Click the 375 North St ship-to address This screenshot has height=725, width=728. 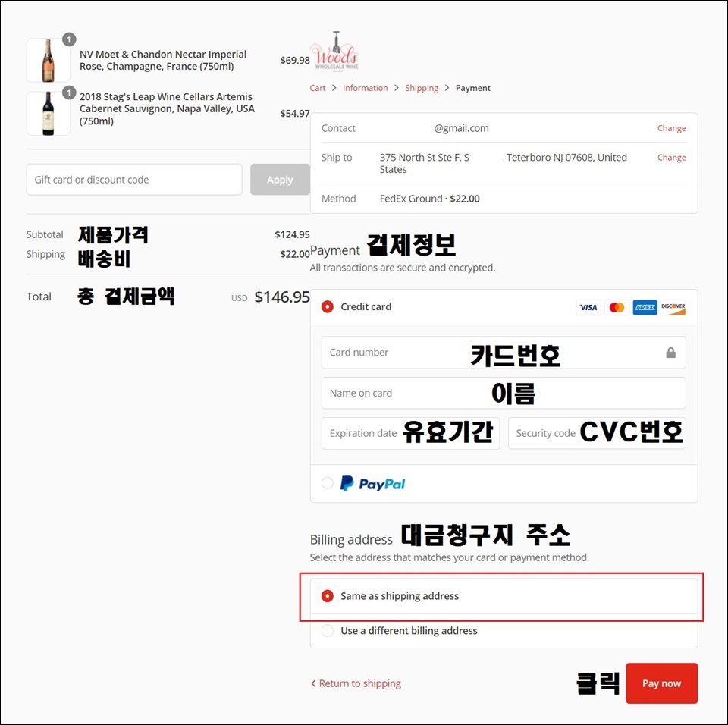[x=504, y=163]
